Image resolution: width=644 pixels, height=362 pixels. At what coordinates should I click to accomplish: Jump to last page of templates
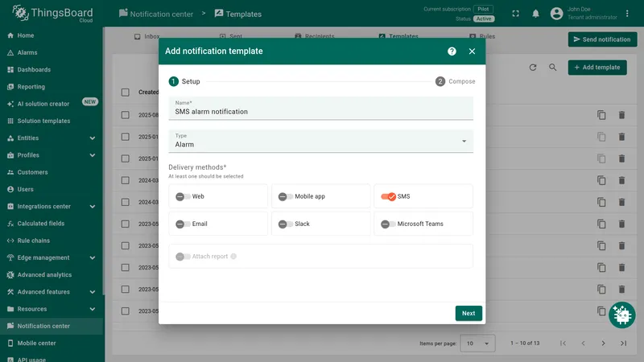[623, 343]
